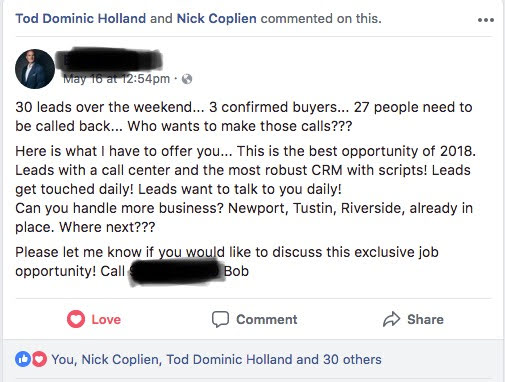Toggle off the Love reaction label
Screen dimensions: 505x382
(x=106, y=319)
